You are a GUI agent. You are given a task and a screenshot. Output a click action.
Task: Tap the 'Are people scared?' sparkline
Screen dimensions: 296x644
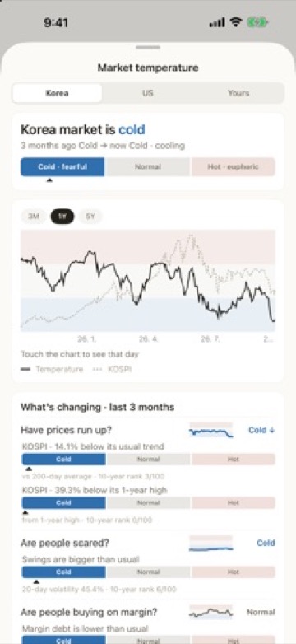(x=210, y=544)
